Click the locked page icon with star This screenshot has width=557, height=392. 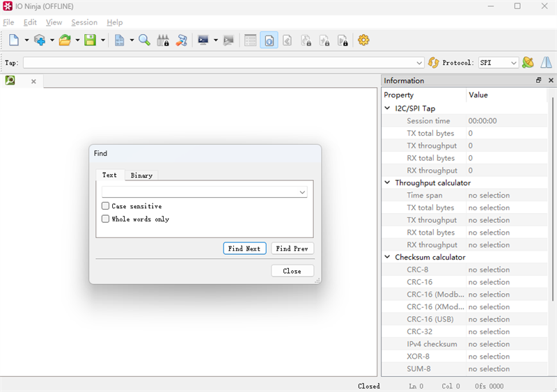pos(324,40)
